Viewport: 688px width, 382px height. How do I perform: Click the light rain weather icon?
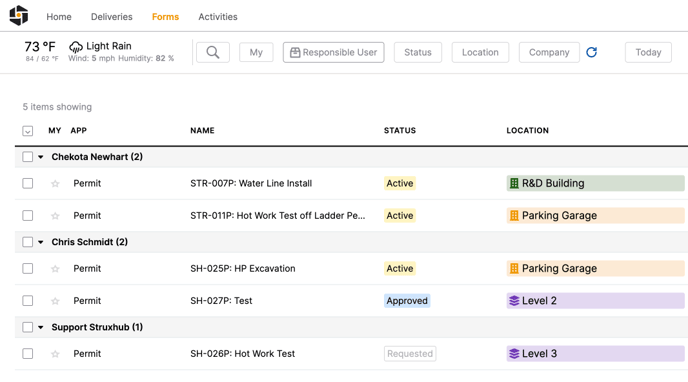[x=76, y=46]
